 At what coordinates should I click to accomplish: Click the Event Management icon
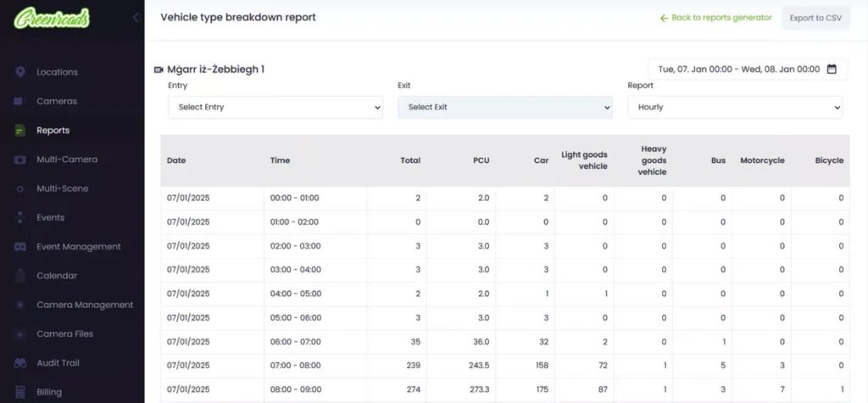(19, 247)
